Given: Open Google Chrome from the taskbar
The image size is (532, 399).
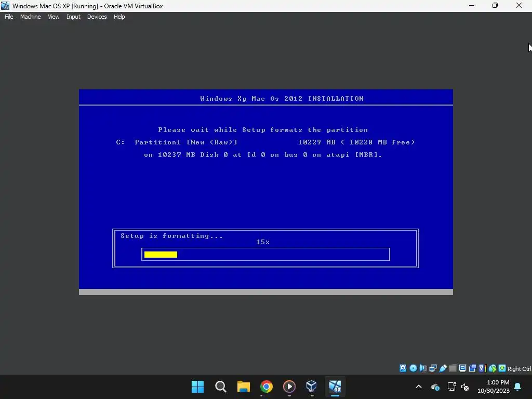Looking at the screenshot, I should [267, 387].
